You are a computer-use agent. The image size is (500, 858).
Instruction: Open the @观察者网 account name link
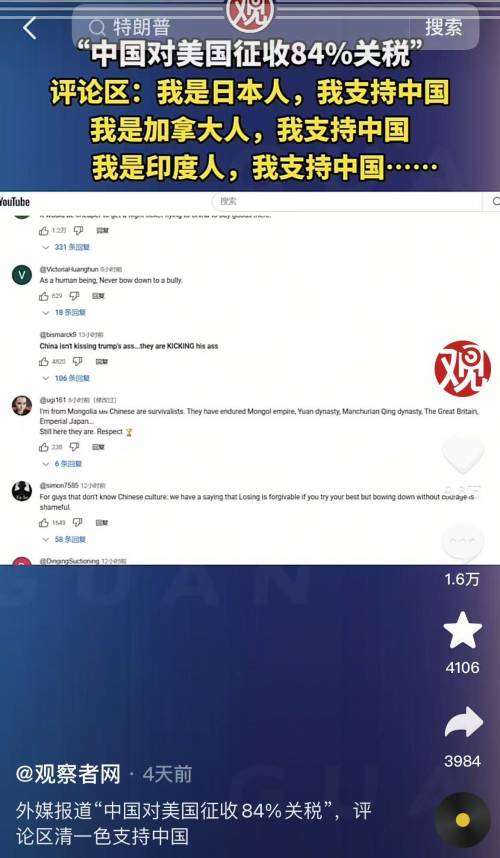pos(68,774)
